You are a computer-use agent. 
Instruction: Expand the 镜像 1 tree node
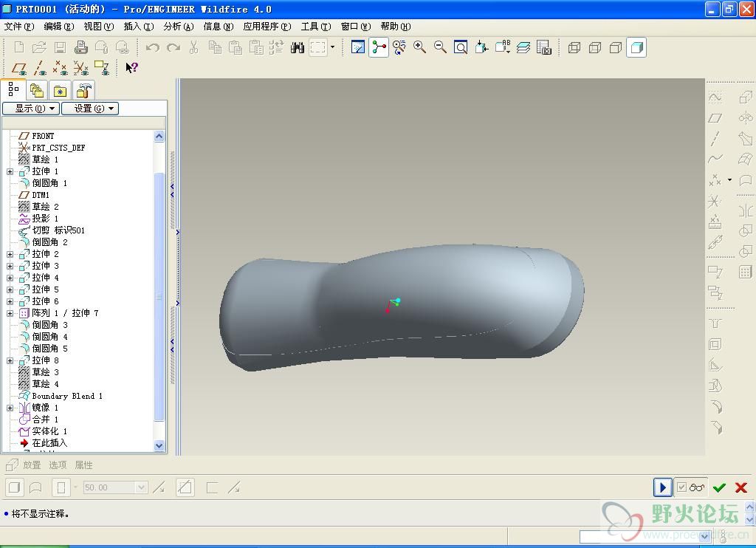10,408
